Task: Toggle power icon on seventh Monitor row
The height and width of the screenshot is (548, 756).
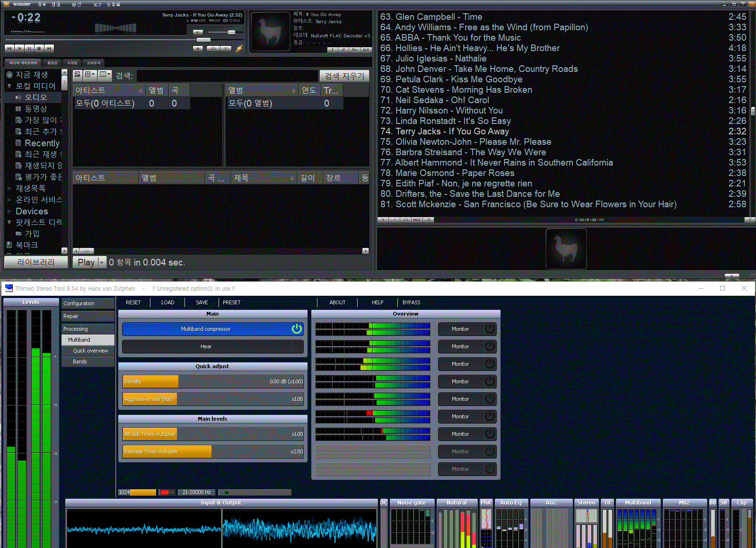Action: point(490,434)
